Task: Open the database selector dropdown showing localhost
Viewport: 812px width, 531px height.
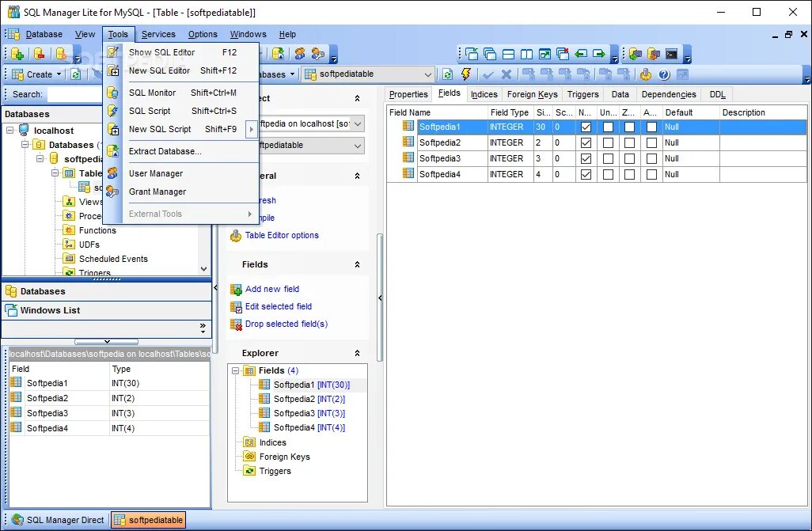Action: [x=357, y=123]
